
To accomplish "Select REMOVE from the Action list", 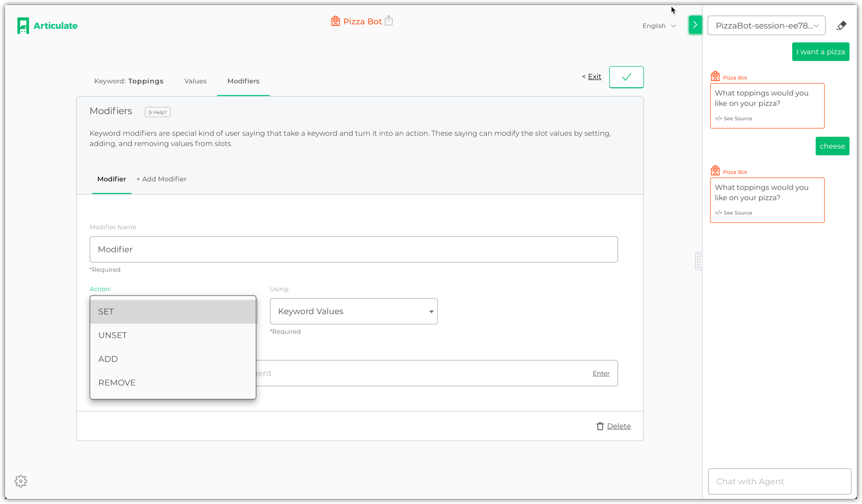I will (173, 383).
